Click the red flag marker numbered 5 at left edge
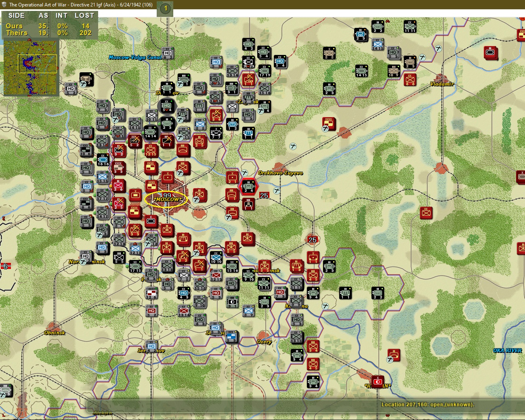525x420 pixels. coord(5,266)
